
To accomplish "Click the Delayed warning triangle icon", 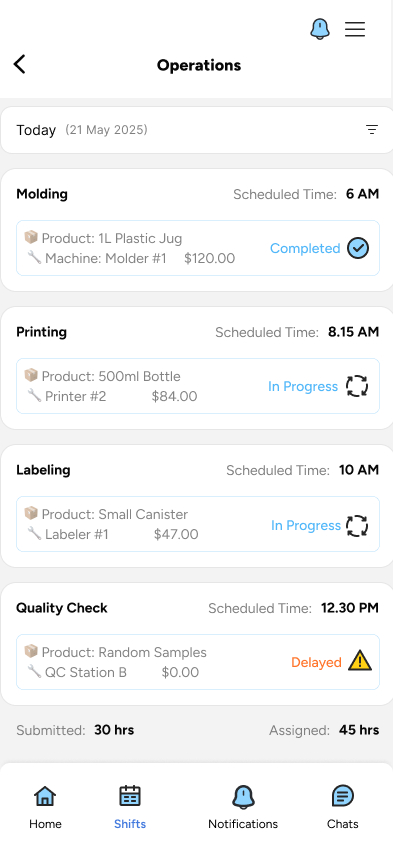I will tap(359, 661).
